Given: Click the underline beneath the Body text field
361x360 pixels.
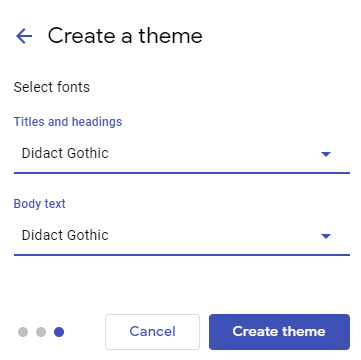Looking at the screenshot, I should (x=182, y=255).
